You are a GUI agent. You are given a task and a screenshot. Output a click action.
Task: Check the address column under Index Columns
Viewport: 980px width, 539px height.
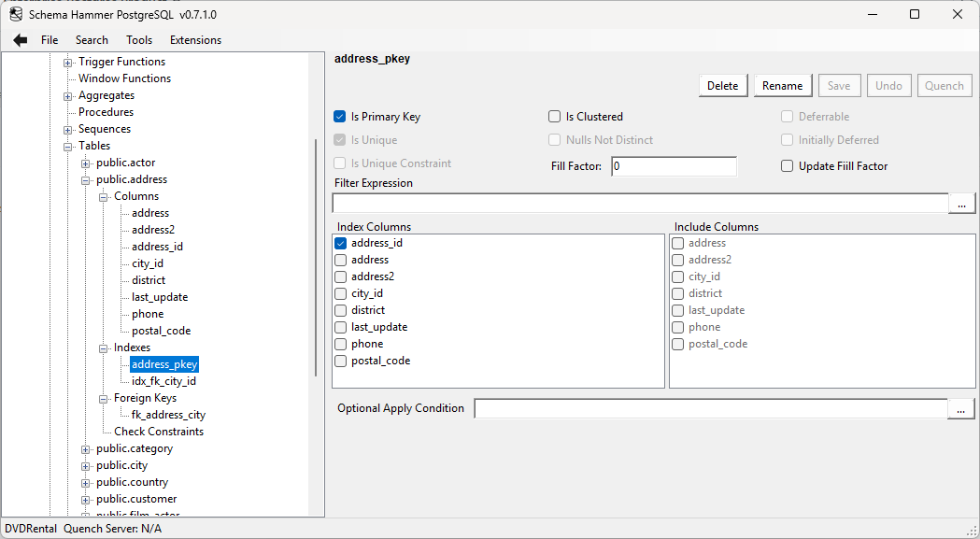pos(341,260)
